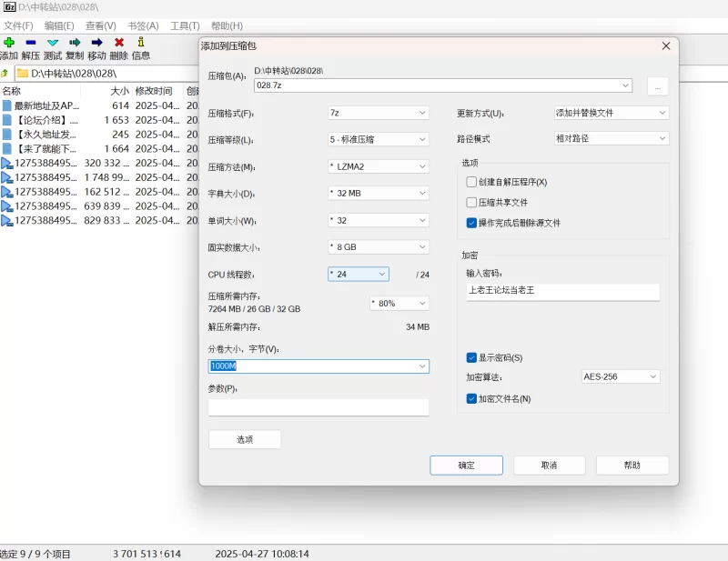Click the green Add (添加) toolbar icon

click(9, 43)
